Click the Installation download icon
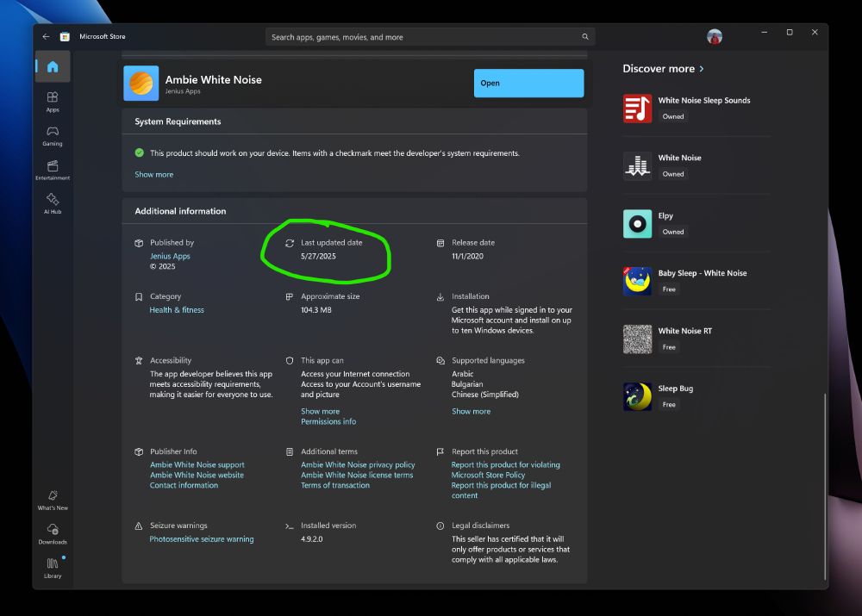The height and width of the screenshot is (616, 862). click(440, 296)
